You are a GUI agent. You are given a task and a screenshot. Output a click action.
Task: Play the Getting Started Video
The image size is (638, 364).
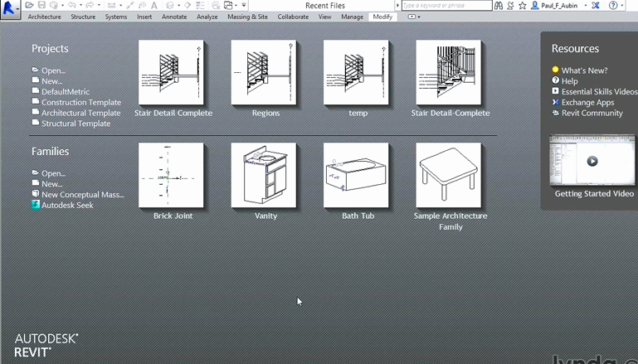coord(592,161)
